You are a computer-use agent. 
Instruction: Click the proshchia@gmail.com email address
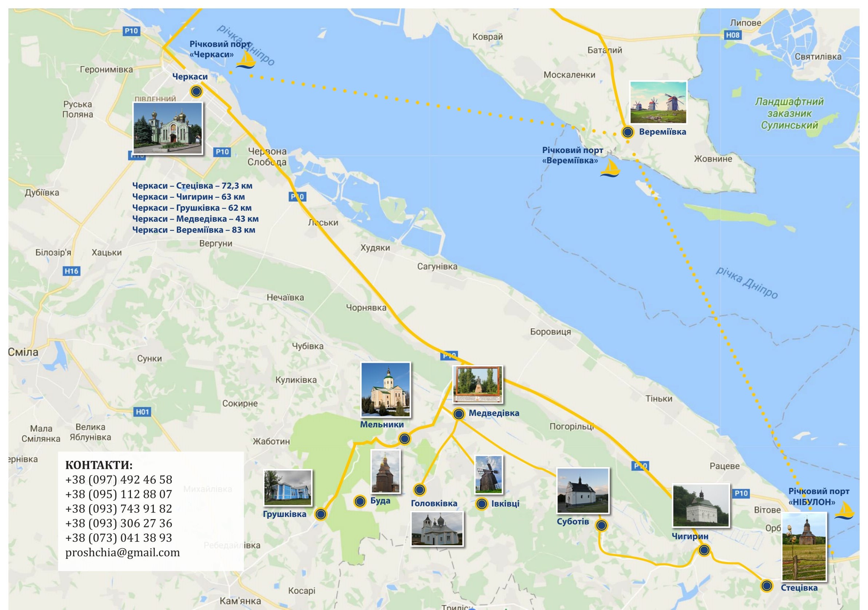[123, 553]
